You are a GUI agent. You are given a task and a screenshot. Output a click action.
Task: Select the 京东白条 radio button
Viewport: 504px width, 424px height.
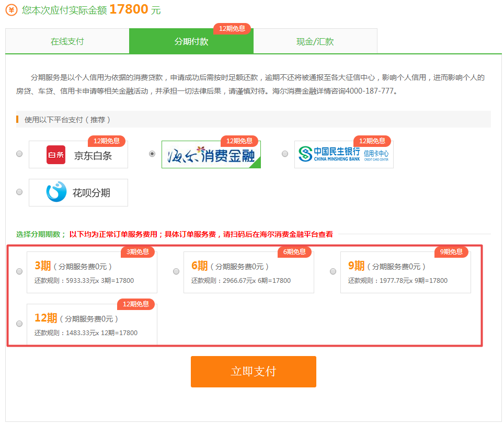(x=19, y=154)
